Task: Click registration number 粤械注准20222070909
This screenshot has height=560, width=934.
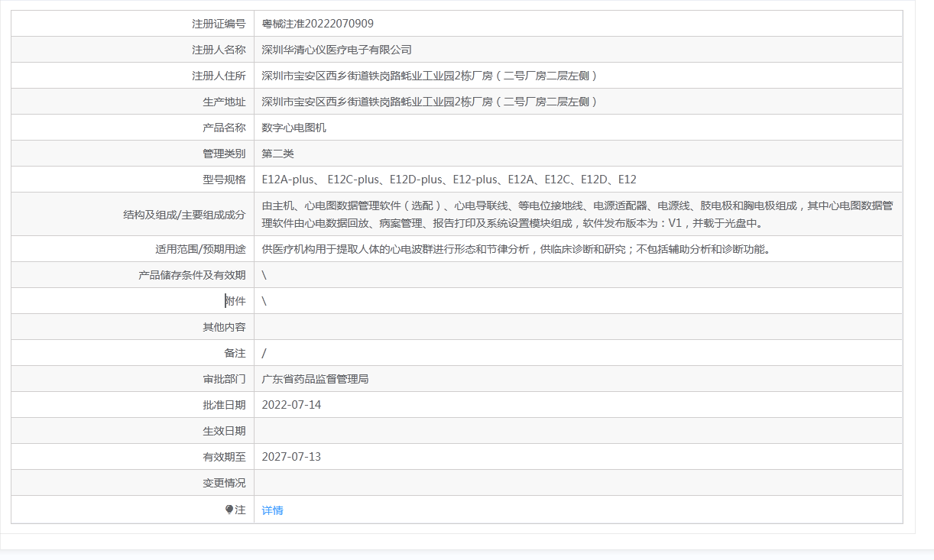Action: (317, 24)
